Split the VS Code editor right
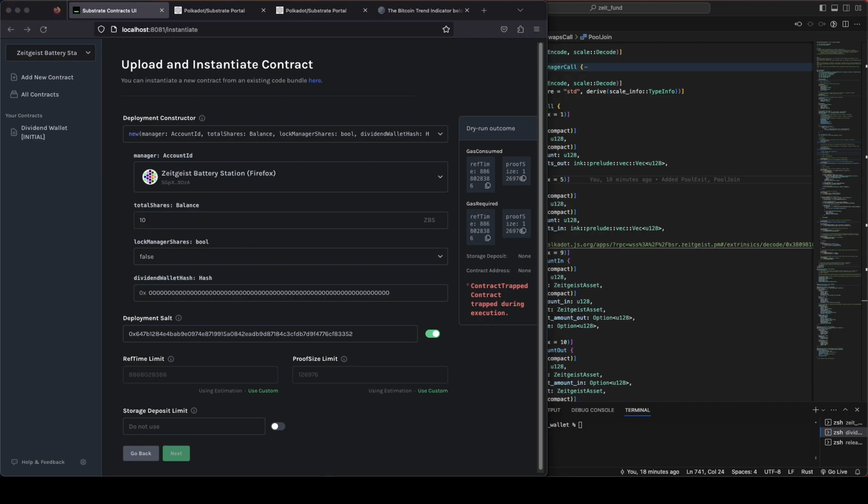Viewport: 868px width, 504px height. click(845, 24)
